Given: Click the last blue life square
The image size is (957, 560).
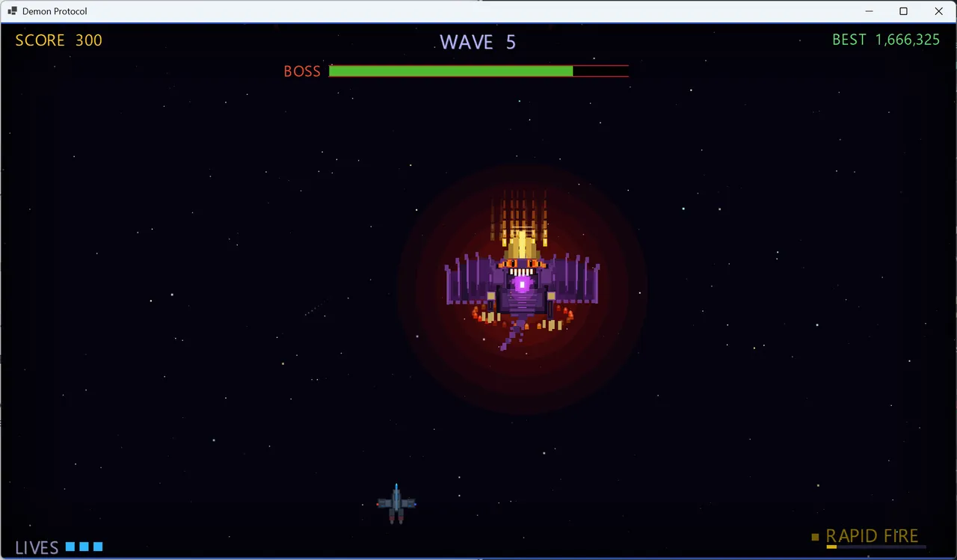Looking at the screenshot, I should [98, 547].
